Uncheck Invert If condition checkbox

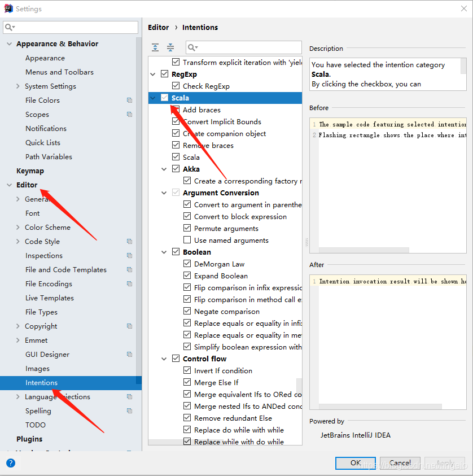click(187, 370)
